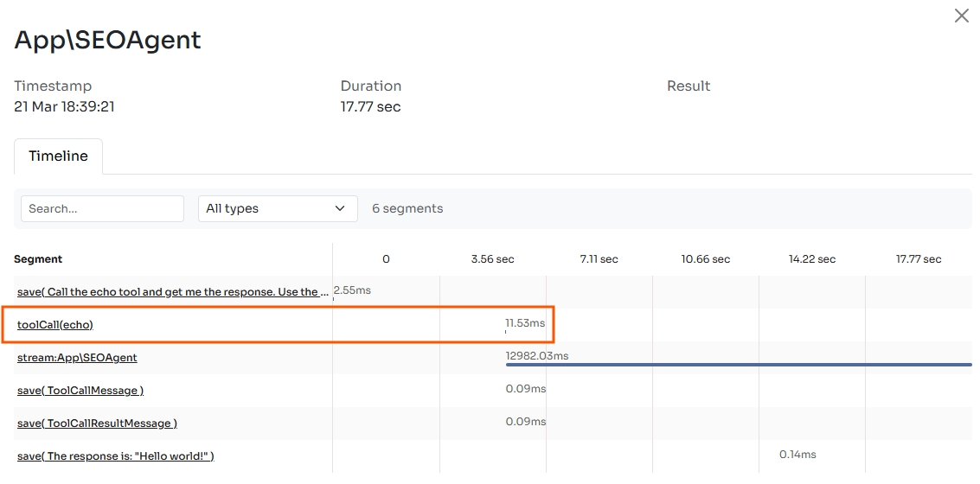Click the 0.09ms label on ToolCallResultMessage row
Screen dimensions: 980x484
[526, 422]
